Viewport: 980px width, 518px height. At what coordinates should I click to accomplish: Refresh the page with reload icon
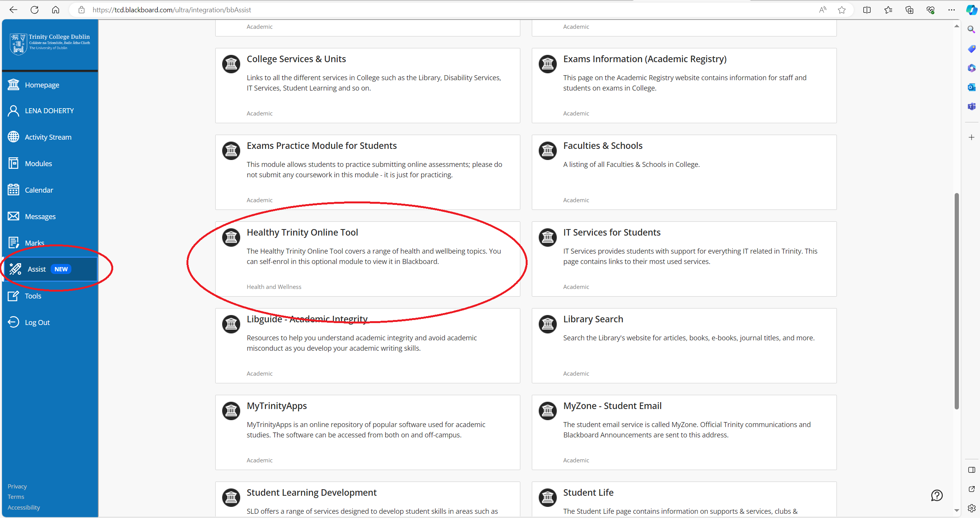coord(35,10)
